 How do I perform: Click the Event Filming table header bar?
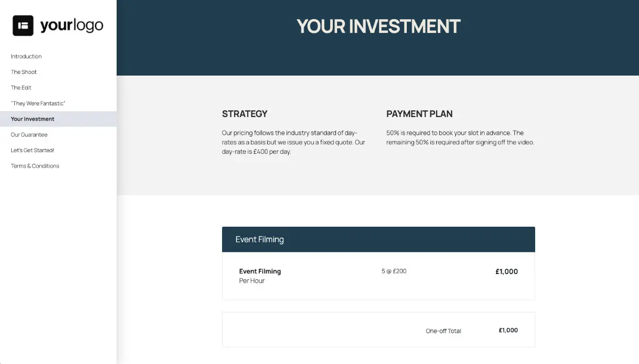click(378, 239)
